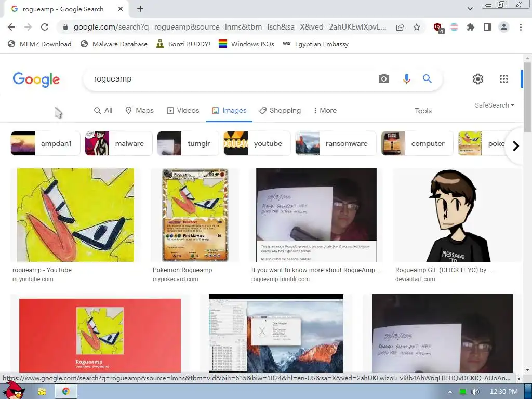
Task: Open Egyptian Embassy bookmark
Action: (315, 44)
